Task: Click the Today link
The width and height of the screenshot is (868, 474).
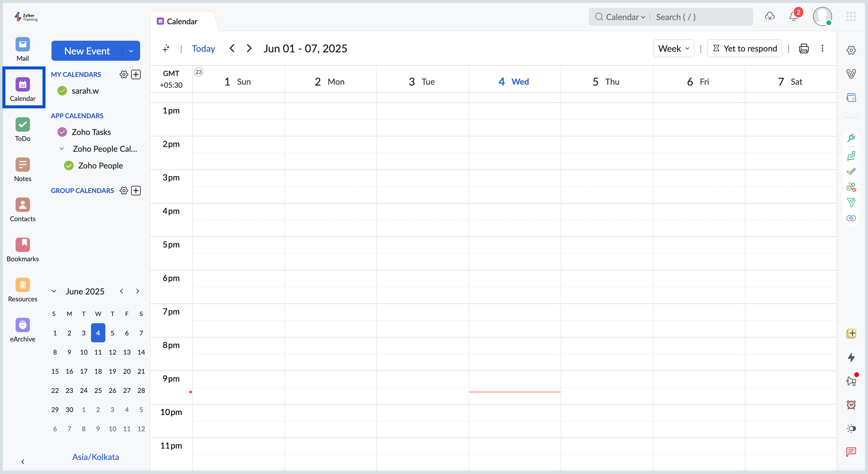Action: [x=203, y=48]
